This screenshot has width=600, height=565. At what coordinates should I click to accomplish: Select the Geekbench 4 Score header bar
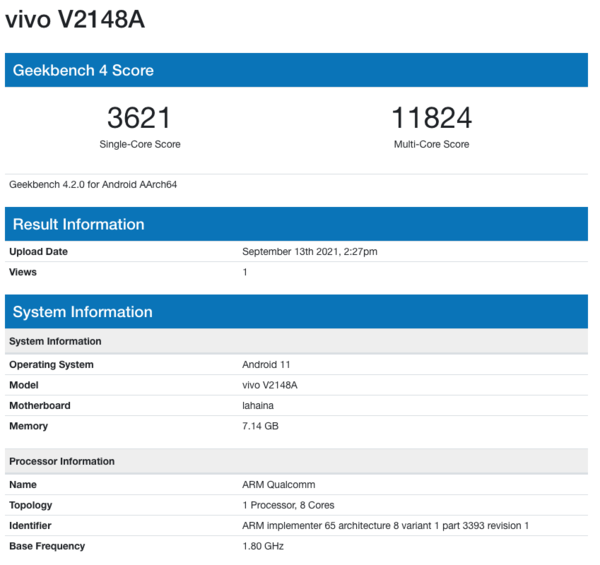[296, 70]
